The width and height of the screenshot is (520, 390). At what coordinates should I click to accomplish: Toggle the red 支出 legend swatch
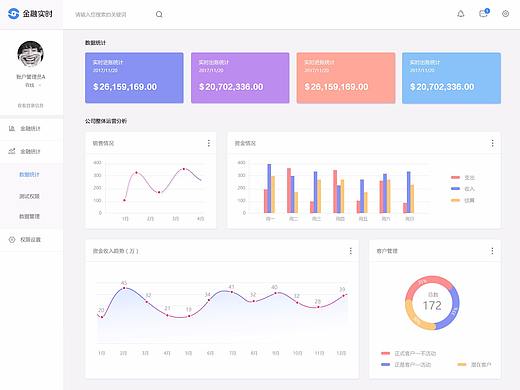[455, 177]
